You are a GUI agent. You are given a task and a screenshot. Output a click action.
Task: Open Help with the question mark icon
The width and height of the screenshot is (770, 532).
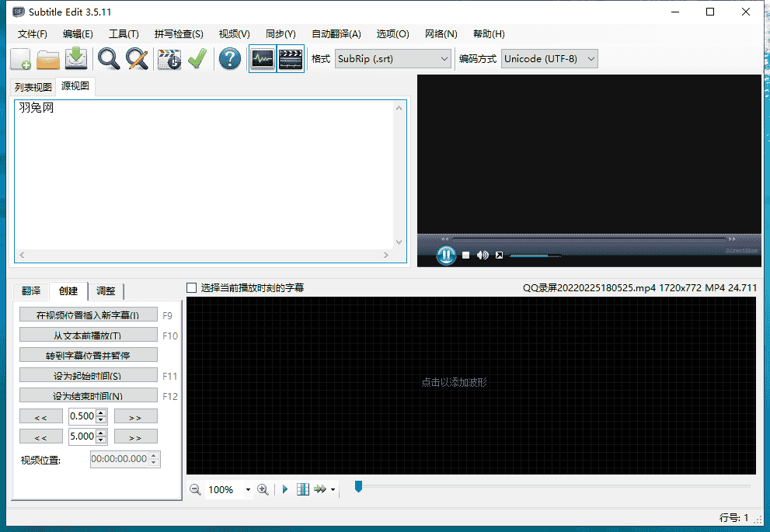(x=230, y=59)
